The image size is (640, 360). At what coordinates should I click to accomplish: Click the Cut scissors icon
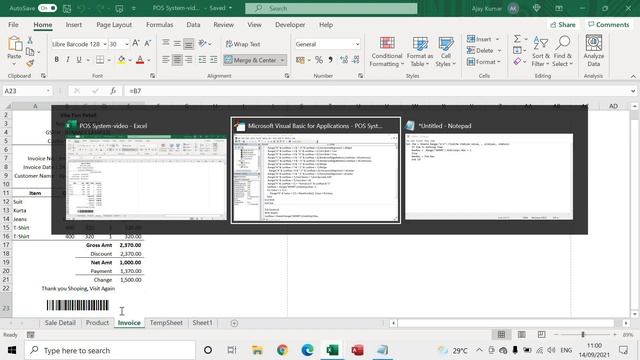coord(30,40)
